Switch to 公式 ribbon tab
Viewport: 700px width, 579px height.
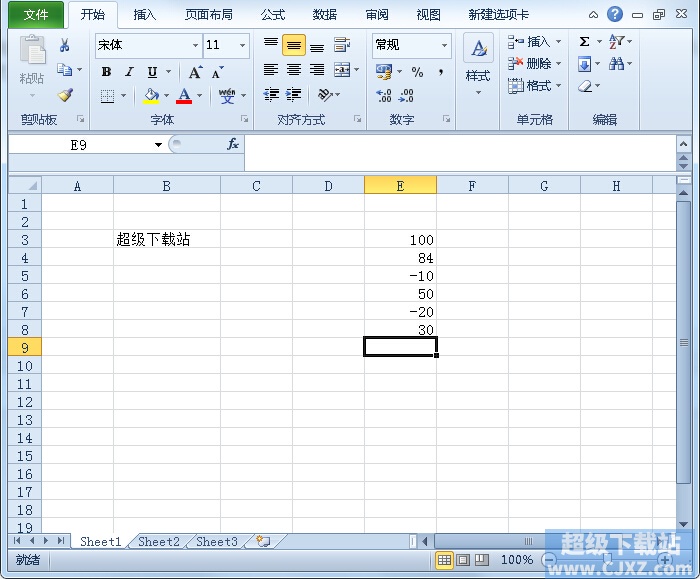point(273,15)
